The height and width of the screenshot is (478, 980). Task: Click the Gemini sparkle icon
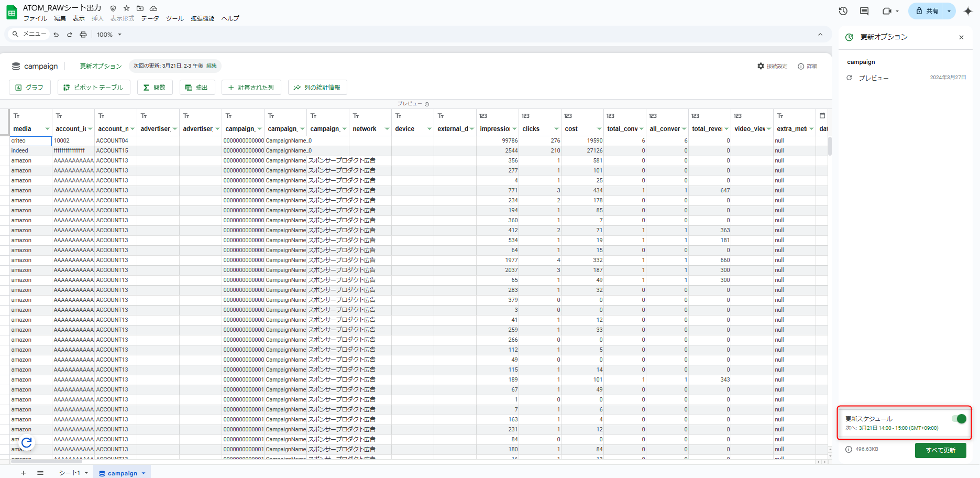tap(967, 11)
